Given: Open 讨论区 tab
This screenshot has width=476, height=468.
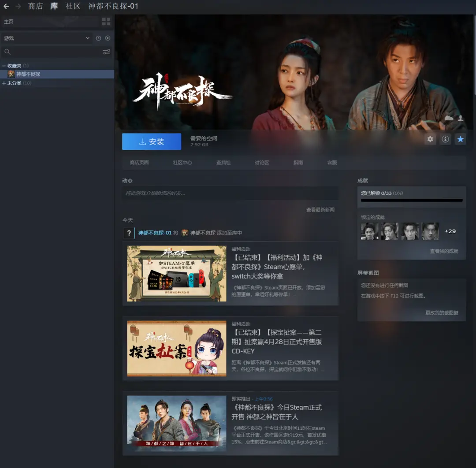Looking at the screenshot, I should point(262,163).
